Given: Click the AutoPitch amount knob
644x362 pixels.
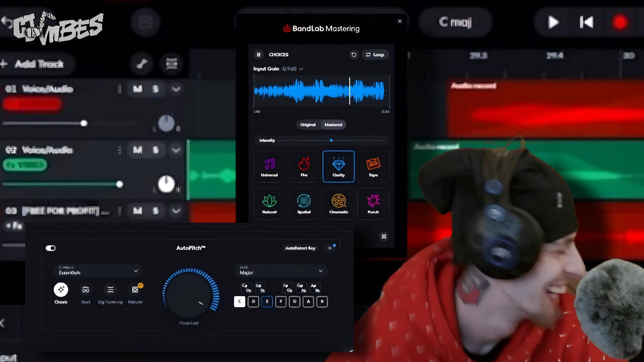Looking at the screenshot, I should click(x=190, y=296).
